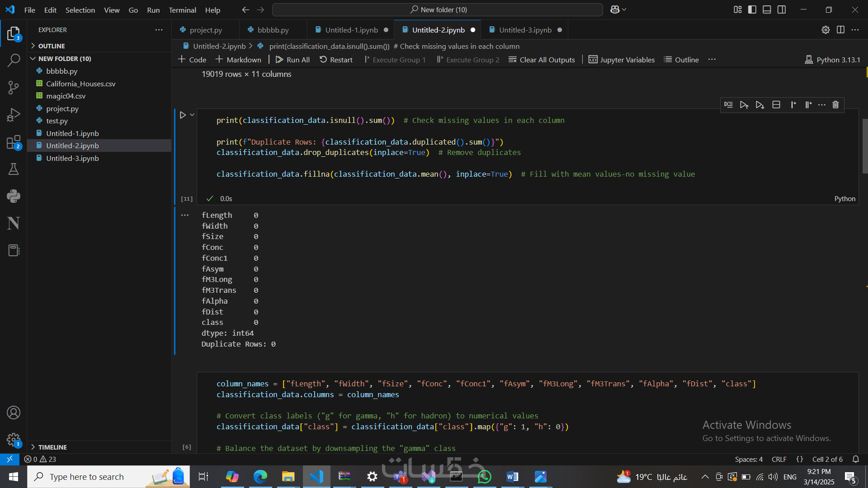Delete the current notebook cell
The image size is (868, 488).
point(835,105)
